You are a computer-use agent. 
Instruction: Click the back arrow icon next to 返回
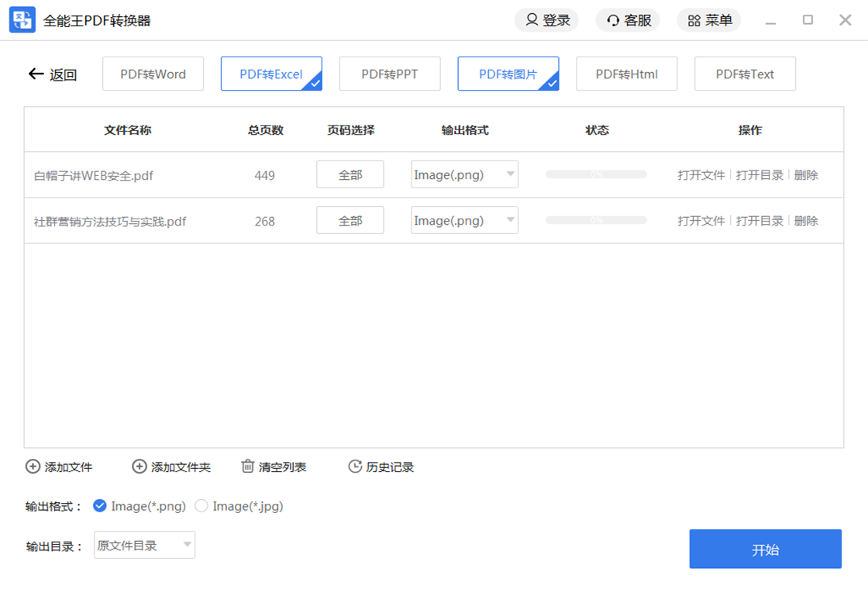[x=36, y=74]
